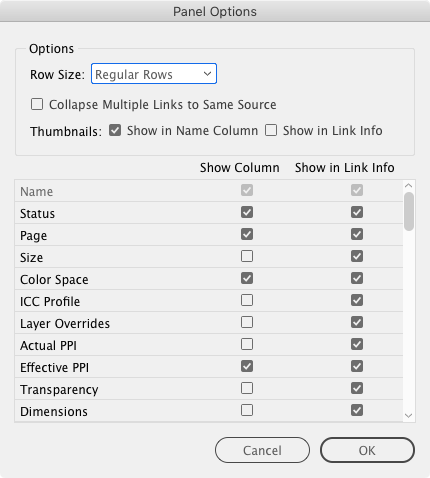Uncheck Show in Link Info for Effective PPI

point(357,366)
